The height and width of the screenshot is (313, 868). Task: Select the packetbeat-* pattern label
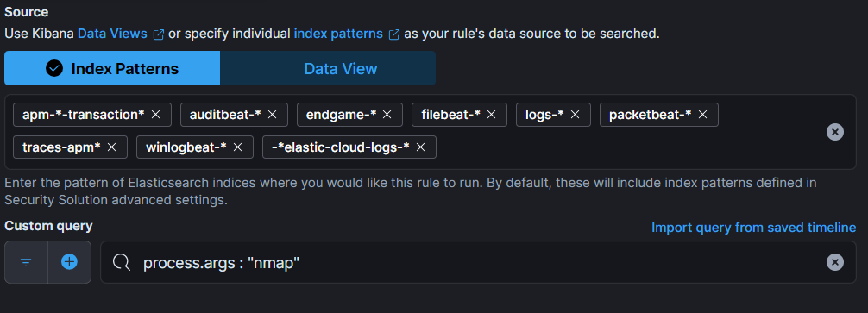pyautogui.click(x=651, y=115)
